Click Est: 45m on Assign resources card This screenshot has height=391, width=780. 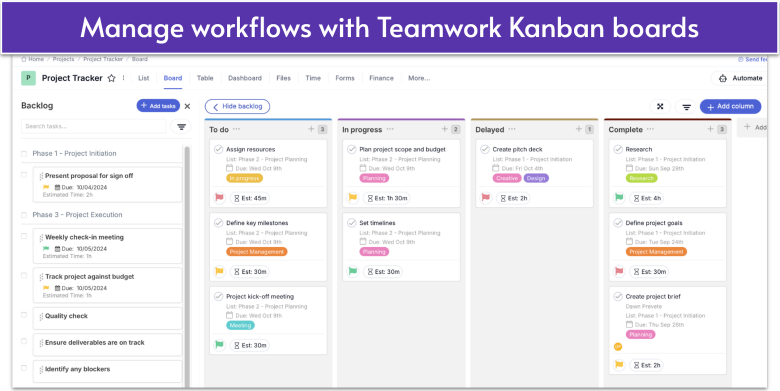tap(249, 198)
